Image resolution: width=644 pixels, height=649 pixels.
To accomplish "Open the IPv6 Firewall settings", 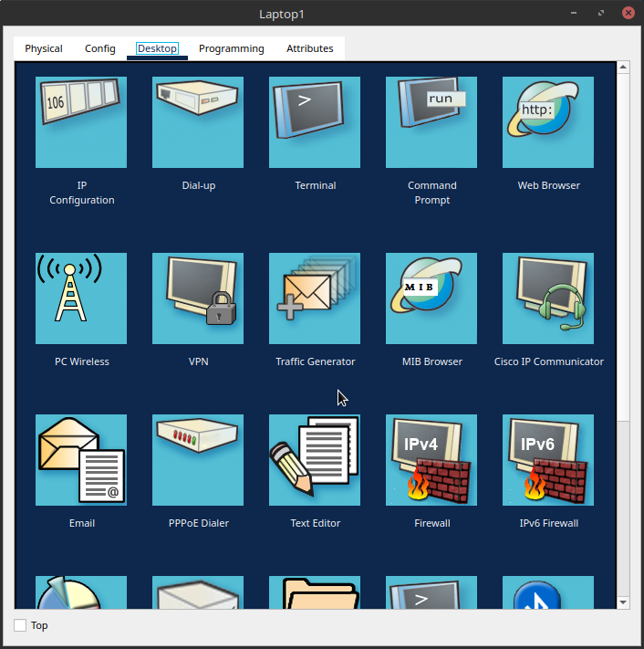I will [x=548, y=460].
